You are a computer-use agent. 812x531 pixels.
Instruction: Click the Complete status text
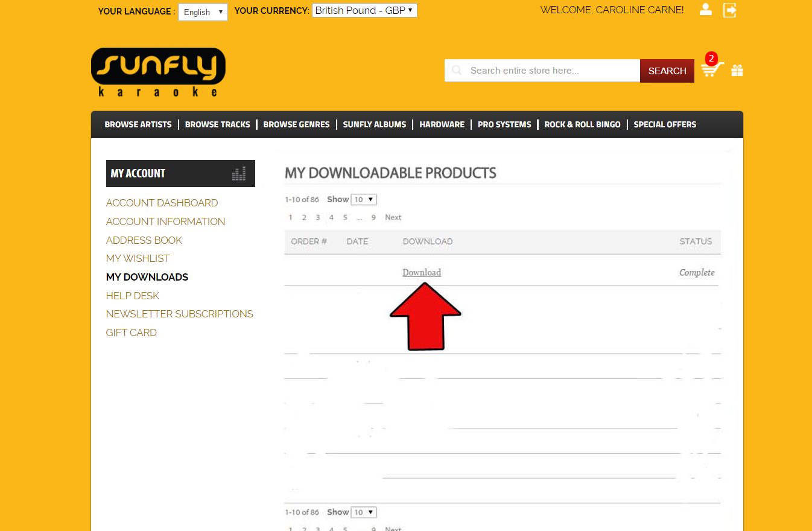(697, 272)
